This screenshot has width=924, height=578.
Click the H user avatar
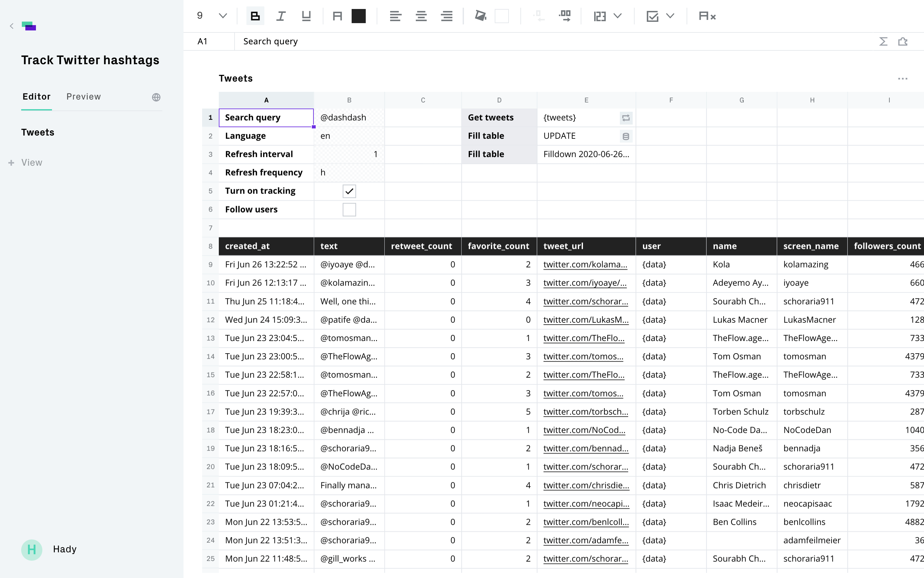(x=32, y=550)
